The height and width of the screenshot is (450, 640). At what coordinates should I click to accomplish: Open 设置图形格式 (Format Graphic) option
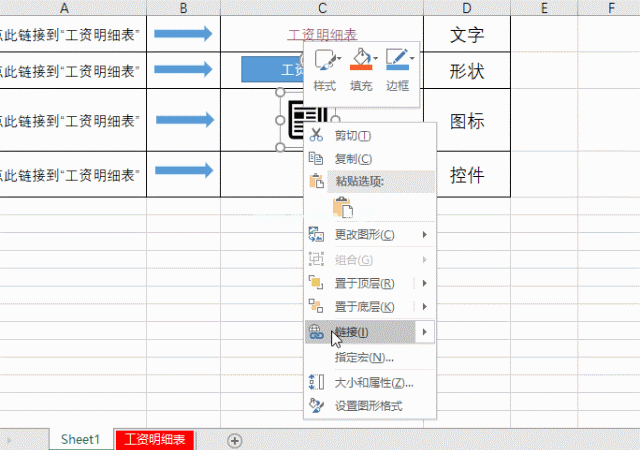coord(368,405)
